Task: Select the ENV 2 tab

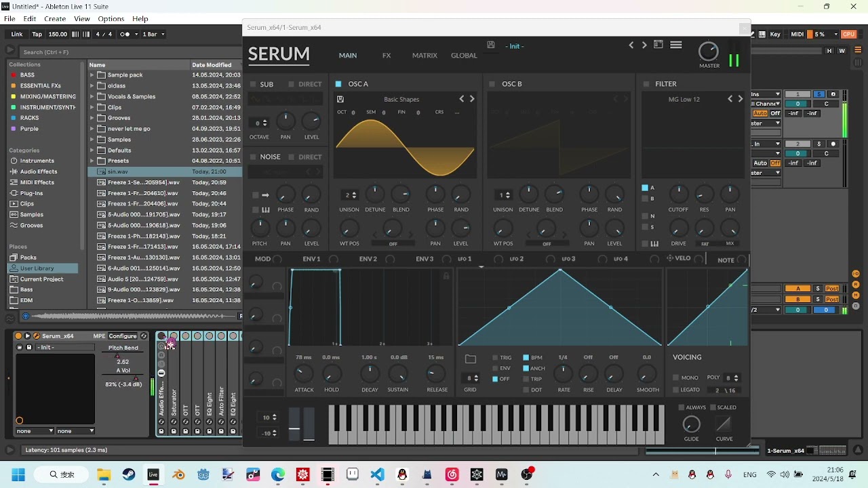Action: (368, 259)
